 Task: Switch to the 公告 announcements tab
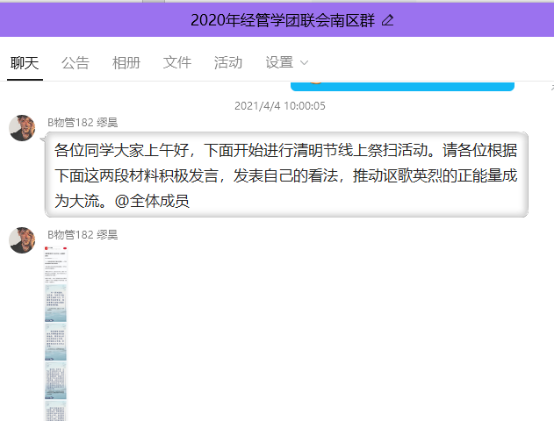(75, 63)
